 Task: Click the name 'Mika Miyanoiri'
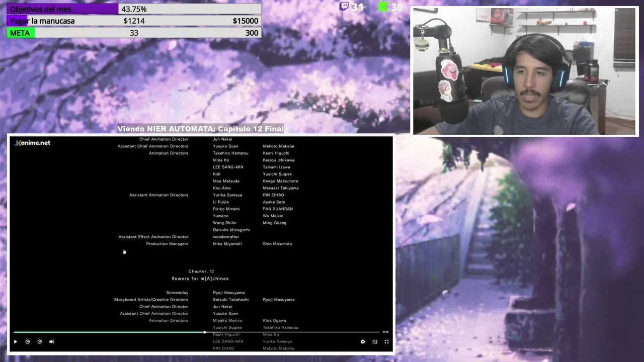point(227,244)
